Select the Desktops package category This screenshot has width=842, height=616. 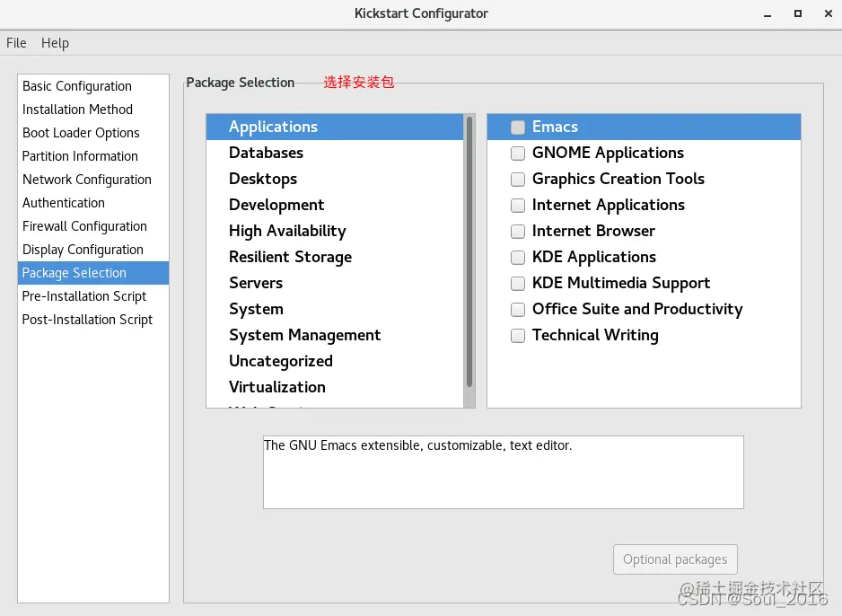point(335,179)
